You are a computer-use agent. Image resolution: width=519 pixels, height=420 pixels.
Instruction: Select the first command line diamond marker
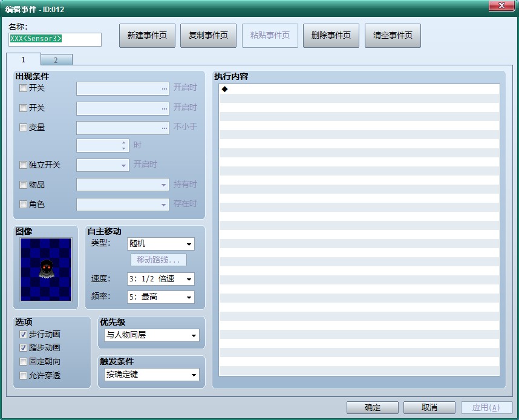click(225, 89)
